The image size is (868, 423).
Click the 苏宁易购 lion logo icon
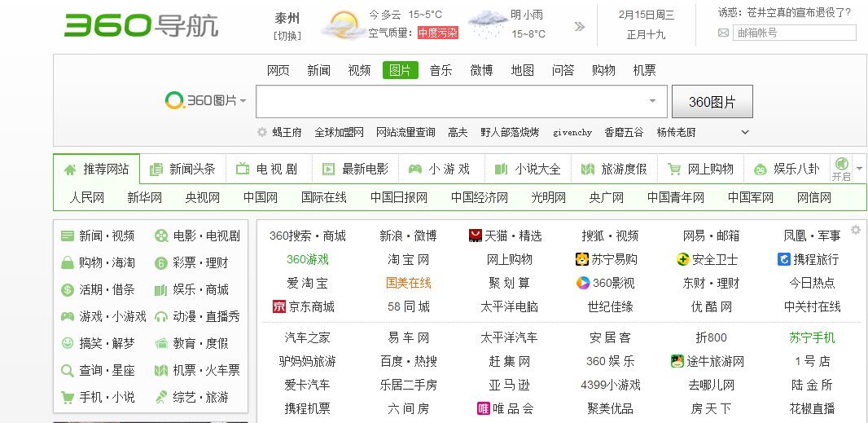click(582, 259)
